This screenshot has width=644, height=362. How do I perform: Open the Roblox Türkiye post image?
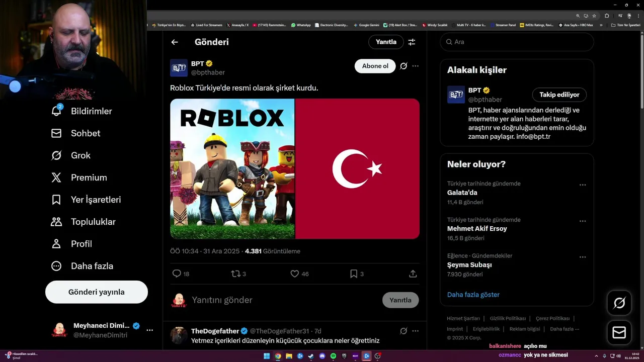(x=295, y=169)
